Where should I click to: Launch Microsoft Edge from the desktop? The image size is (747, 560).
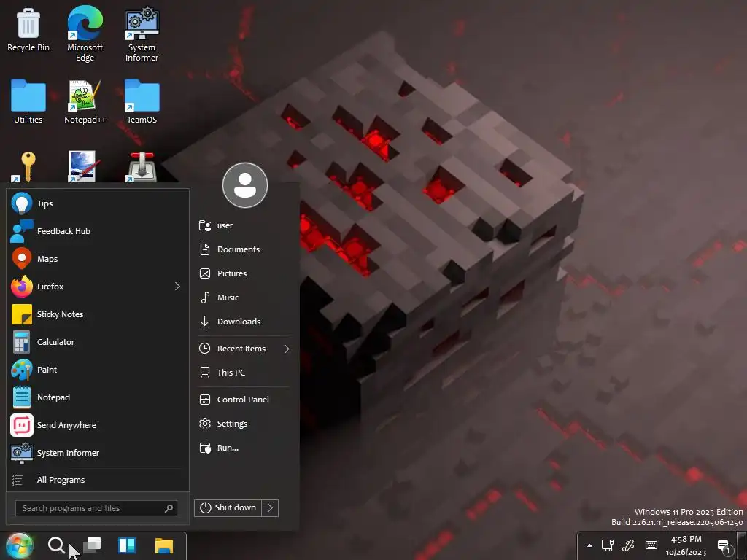click(85, 34)
